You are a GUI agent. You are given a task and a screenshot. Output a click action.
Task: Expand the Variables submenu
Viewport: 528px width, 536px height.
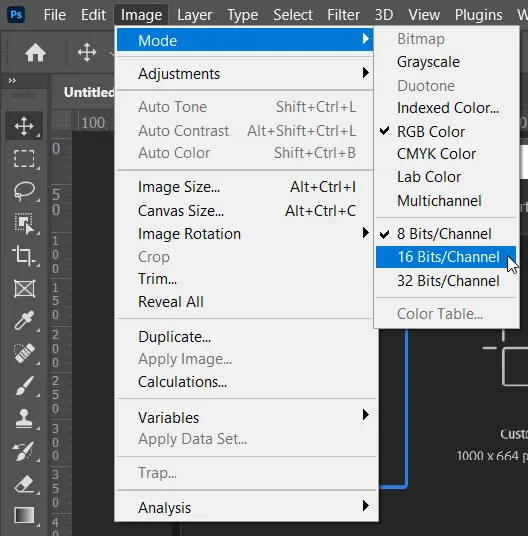tap(245, 417)
